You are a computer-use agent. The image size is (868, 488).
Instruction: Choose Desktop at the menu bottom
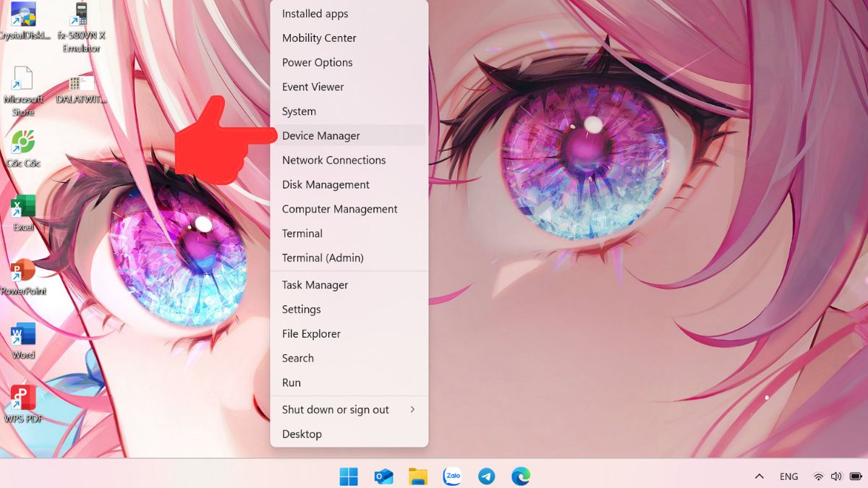[349, 434]
